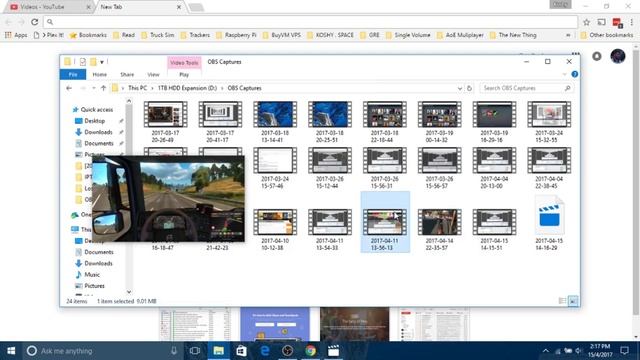This screenshot has width=640, height=360.
Task: Open the Chrome three-dot menu
Action: 631,22
